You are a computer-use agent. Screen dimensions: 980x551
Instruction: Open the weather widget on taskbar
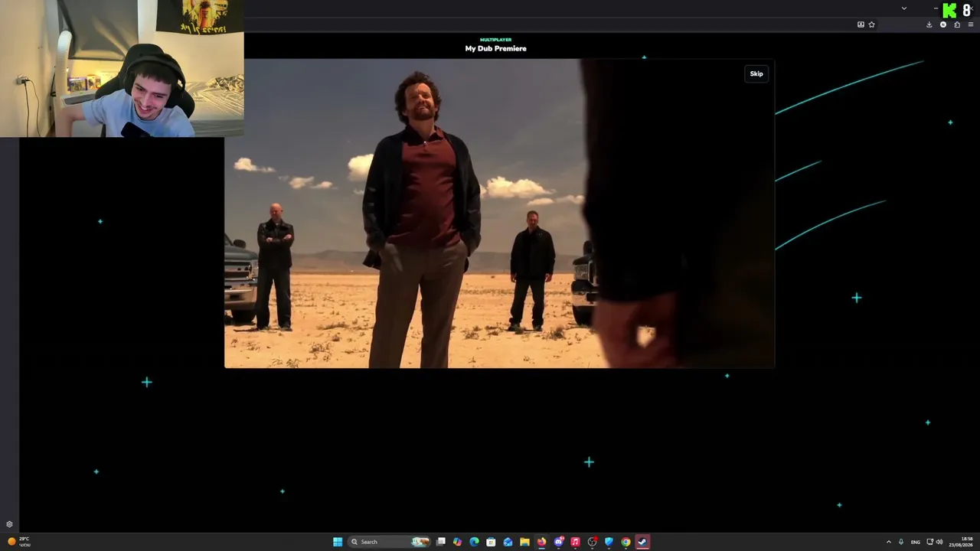click(x=19, y=542)
